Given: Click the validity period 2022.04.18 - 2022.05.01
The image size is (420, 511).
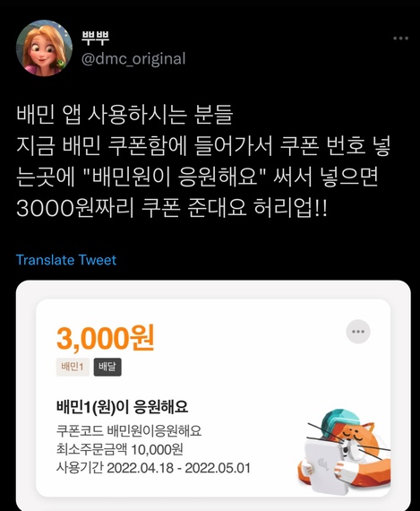Looking at the screenshot, I should pyautogui.click(x=153, y=468).
